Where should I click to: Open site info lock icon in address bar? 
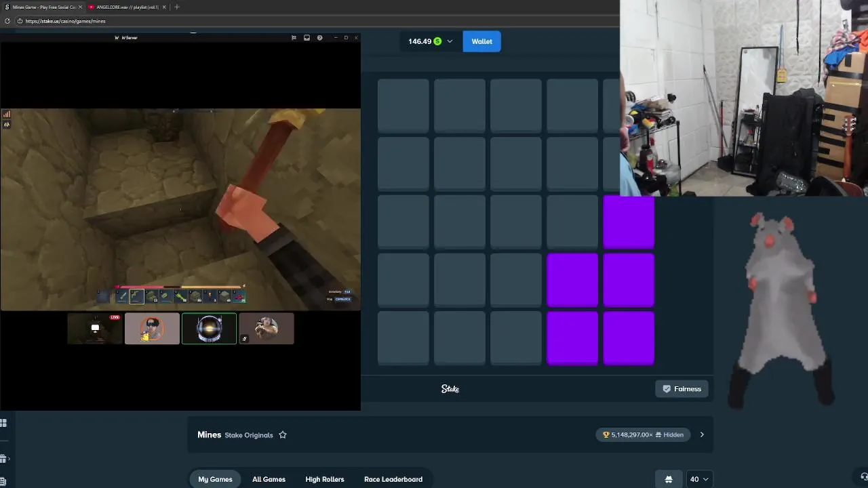coord(20,21)
